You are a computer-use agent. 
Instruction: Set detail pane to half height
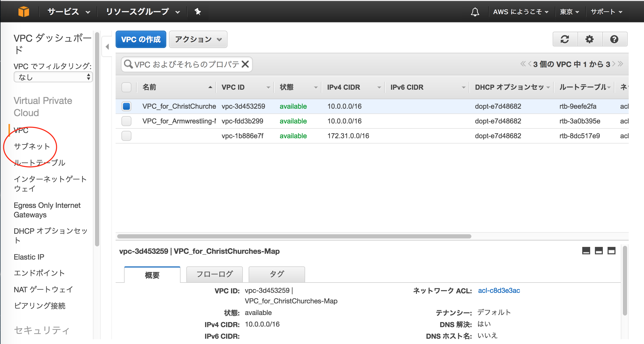pyautogui.click(x=599, y=251)
